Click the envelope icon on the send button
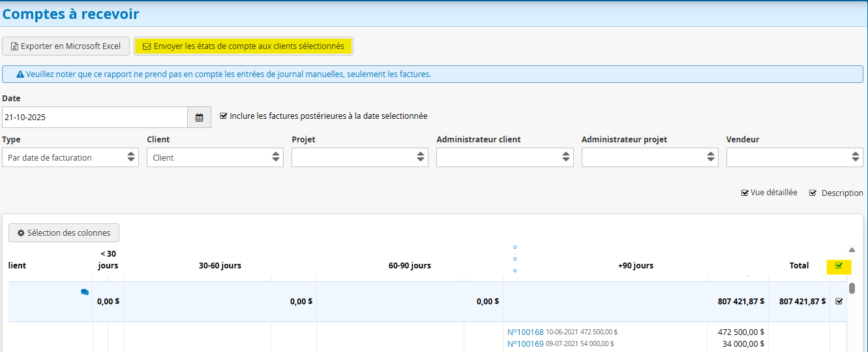The height and width of the screenshot is (352, 868). point(147,46)
